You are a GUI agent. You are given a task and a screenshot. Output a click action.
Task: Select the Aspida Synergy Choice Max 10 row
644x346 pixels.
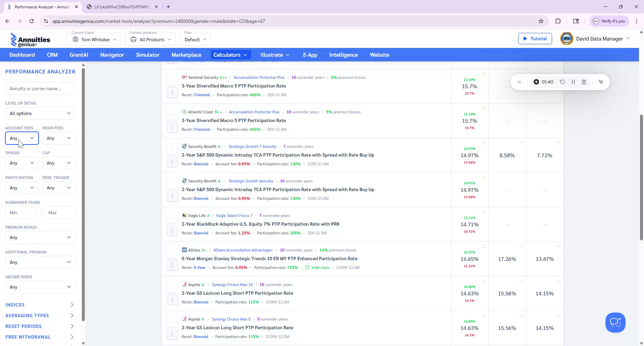tap(172, 287)
